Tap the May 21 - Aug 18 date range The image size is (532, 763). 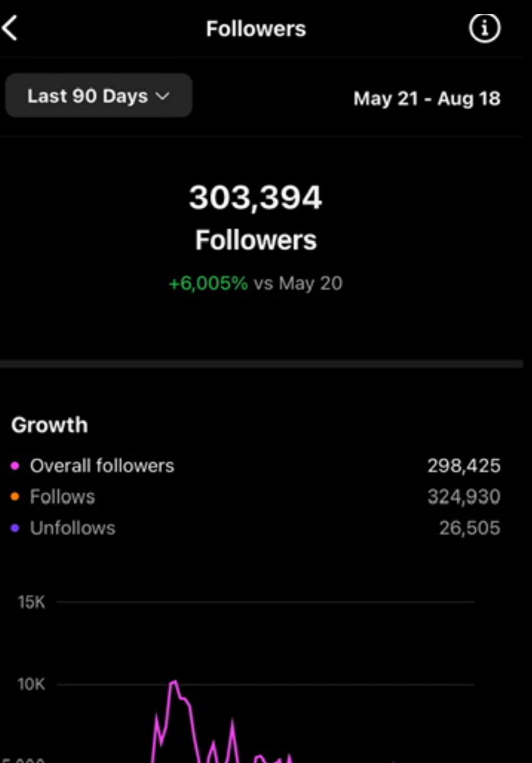pyautogui.click(x=427, y=98)
